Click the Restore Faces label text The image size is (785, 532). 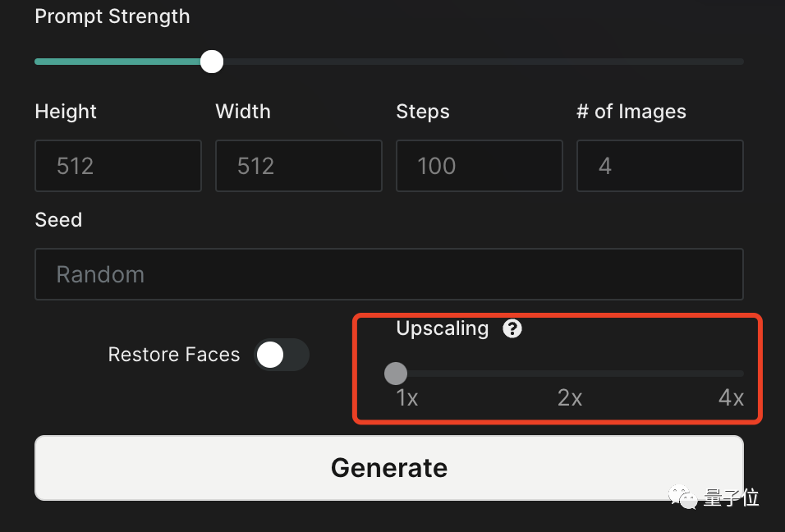(x=174, y=355)
